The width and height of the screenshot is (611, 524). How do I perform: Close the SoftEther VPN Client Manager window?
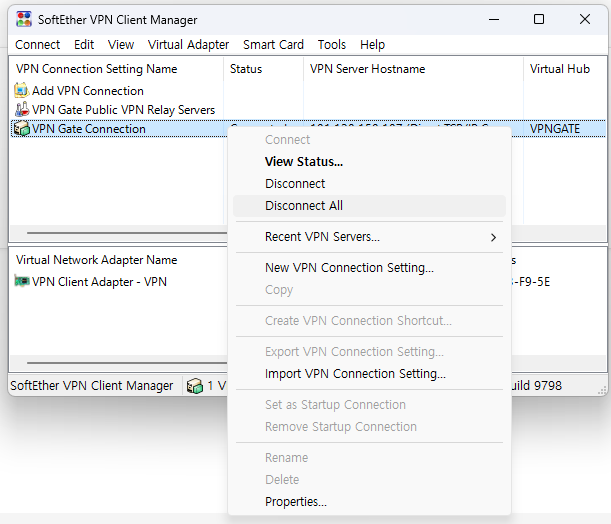585,19
